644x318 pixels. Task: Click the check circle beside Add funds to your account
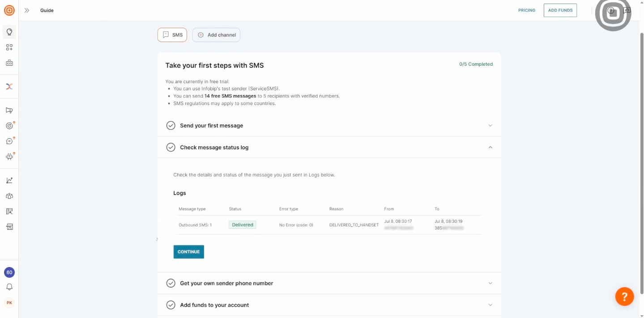point(171,305)
